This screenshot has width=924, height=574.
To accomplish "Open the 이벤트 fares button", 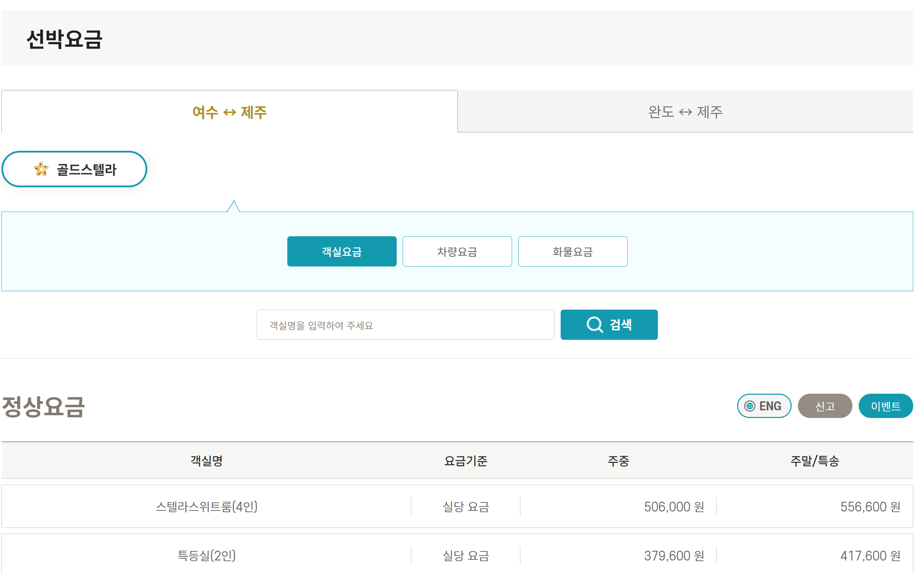I will tap(886, 406).
